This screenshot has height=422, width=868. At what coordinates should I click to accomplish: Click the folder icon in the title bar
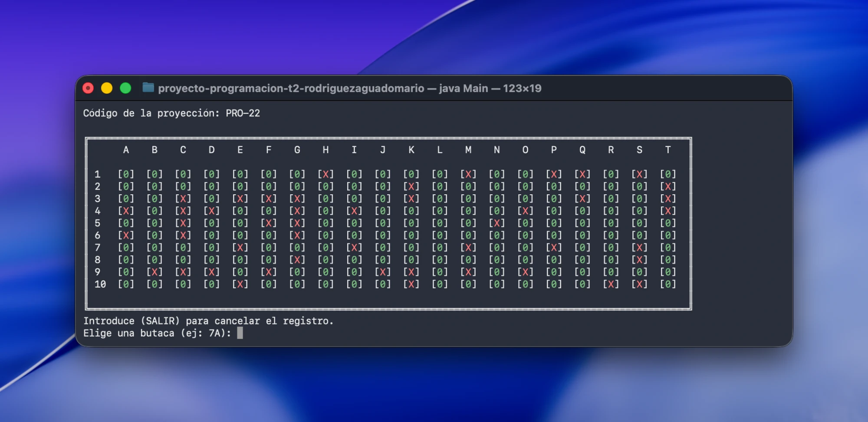tap(148, 88)
